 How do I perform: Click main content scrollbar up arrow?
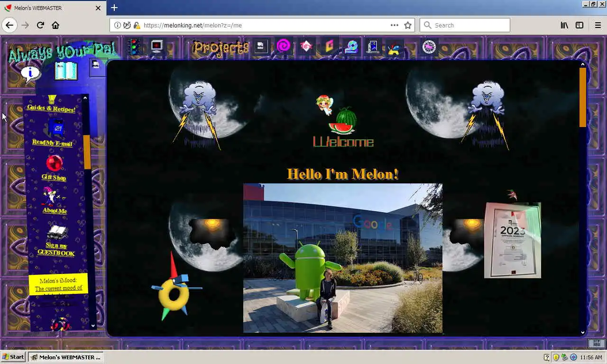583,64
